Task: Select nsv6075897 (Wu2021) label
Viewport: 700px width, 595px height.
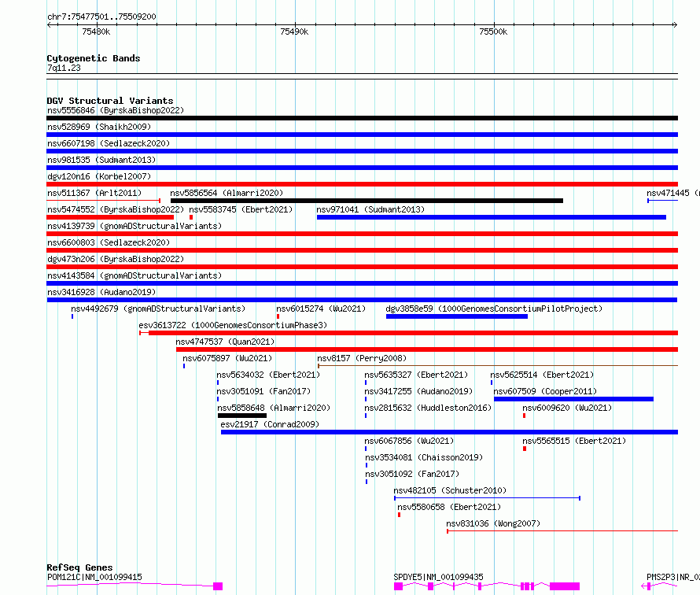Action: 227,358
